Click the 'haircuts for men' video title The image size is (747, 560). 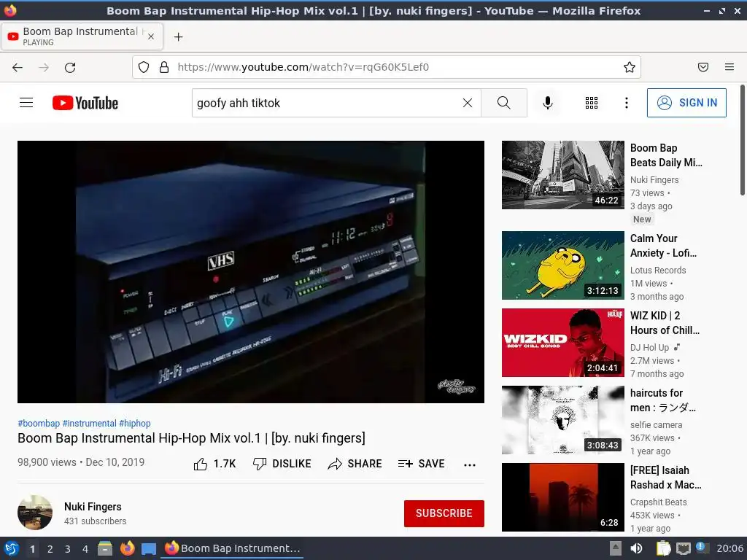[662, 400]
